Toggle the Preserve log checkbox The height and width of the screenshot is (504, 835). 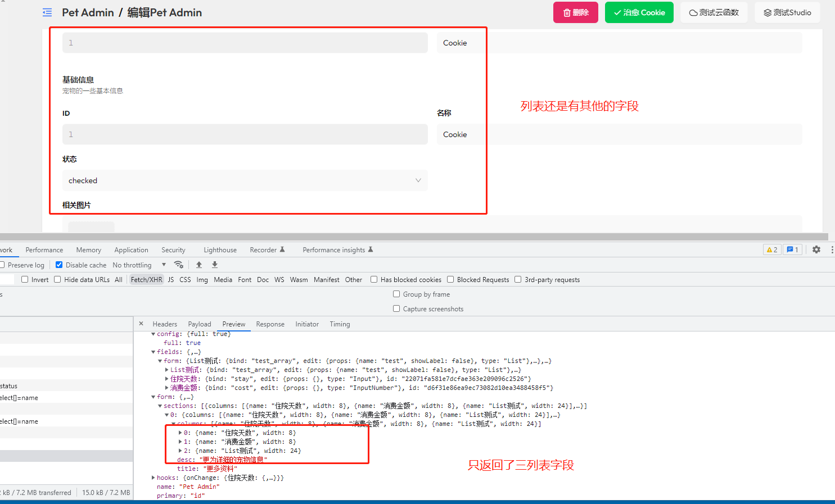click(x=2, y=265)
